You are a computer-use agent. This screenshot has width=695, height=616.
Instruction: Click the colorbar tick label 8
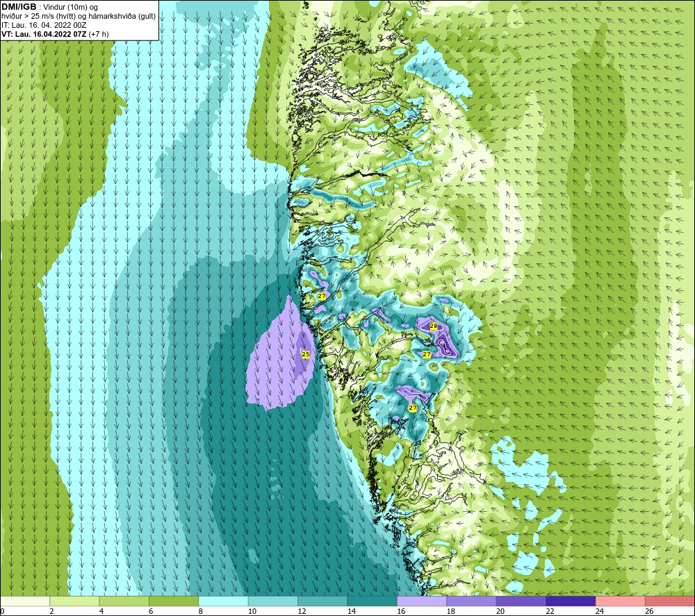tap(201, 611)
